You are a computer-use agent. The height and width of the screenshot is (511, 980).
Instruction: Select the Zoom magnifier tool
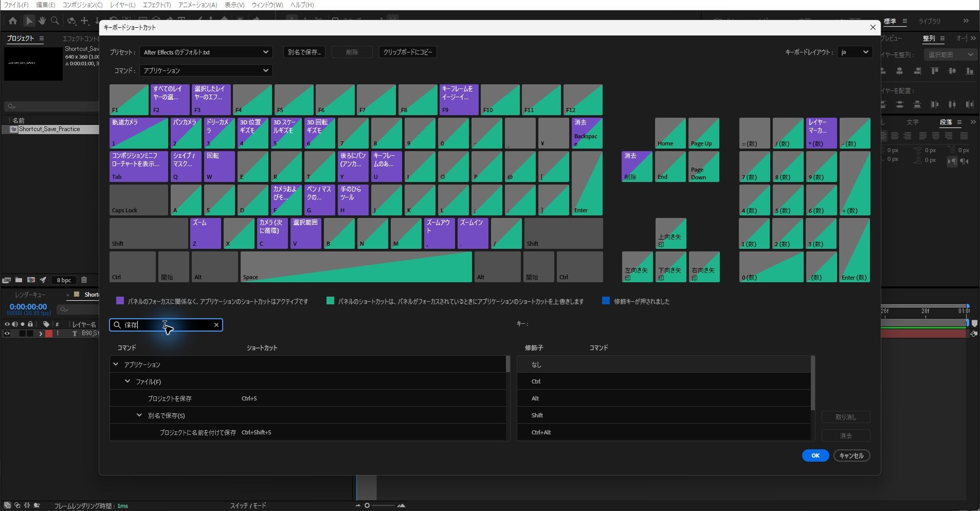(x=55, y=21)
